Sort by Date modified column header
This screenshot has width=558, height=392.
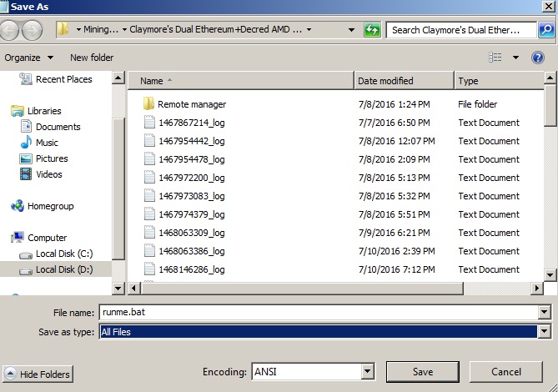point(405,81)
